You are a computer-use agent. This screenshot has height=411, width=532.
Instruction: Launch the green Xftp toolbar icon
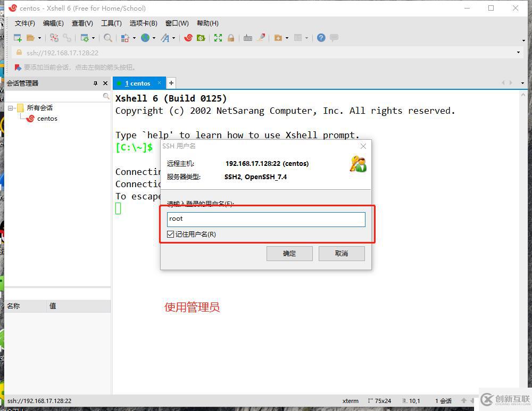(x=201, y=38)
